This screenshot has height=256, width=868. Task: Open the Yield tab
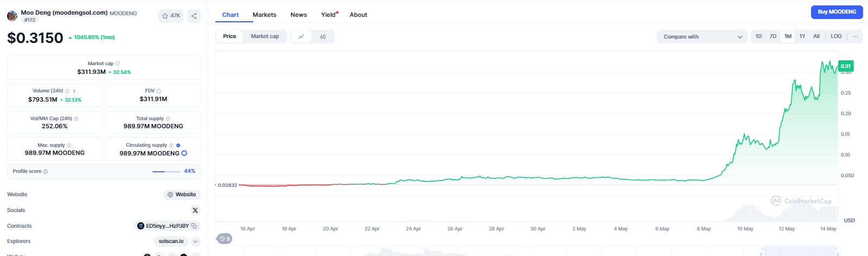click(329, 15)
